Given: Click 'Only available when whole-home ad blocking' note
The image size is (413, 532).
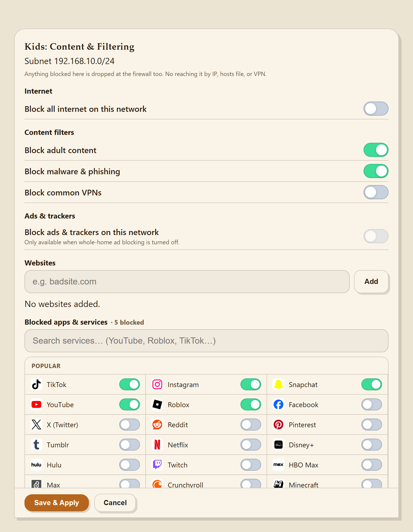Looking at the screenshot, I should [x=102, y=242].
